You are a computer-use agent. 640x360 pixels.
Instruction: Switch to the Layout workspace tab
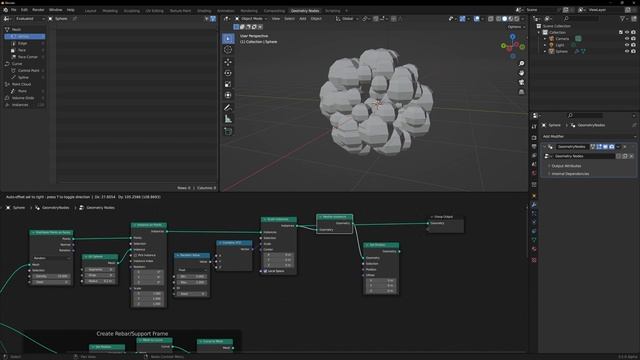(90, 11)
